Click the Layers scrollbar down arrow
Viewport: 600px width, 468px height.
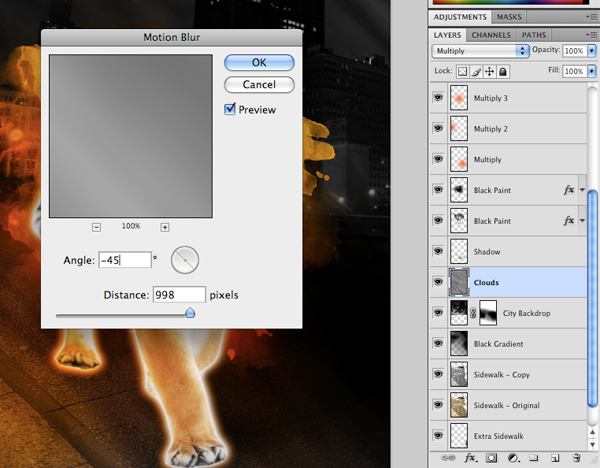592,444
